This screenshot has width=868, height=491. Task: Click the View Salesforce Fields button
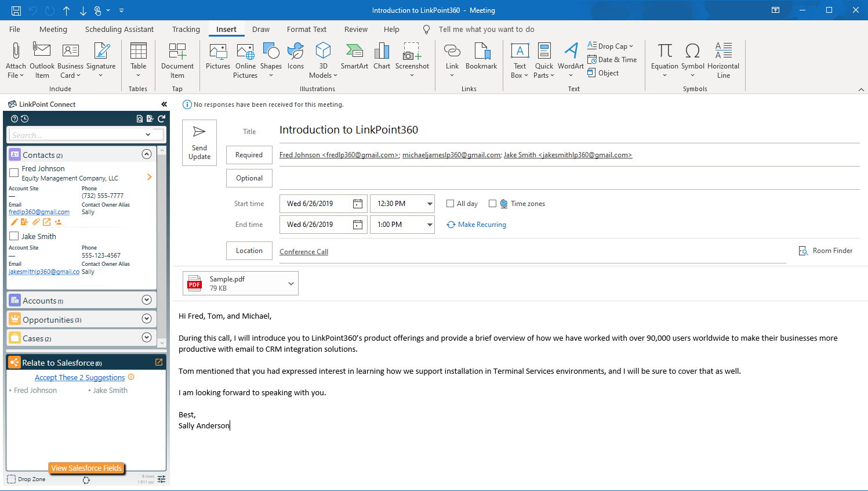coord(86,468)
